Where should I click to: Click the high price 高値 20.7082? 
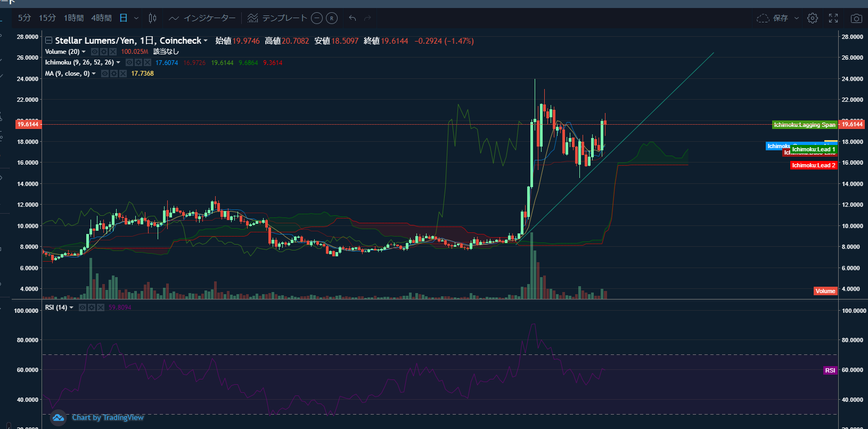tap(287, 41)
